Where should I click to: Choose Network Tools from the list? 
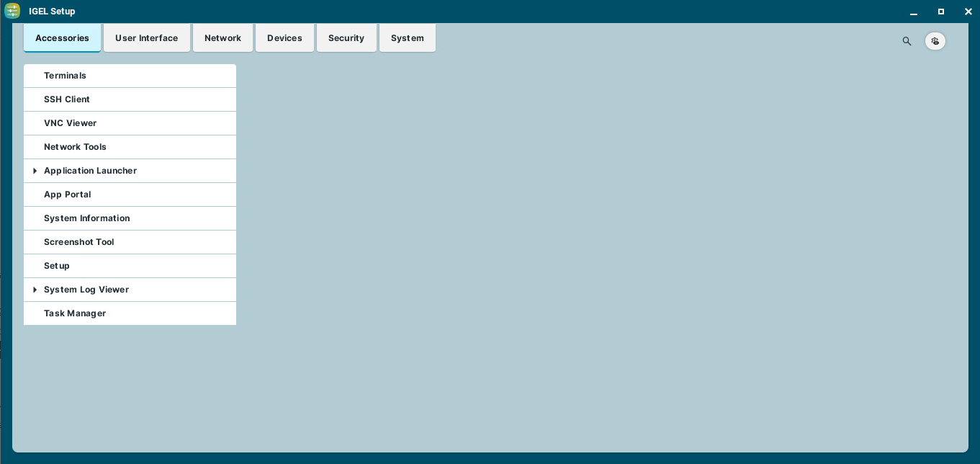tap(75, 147)
